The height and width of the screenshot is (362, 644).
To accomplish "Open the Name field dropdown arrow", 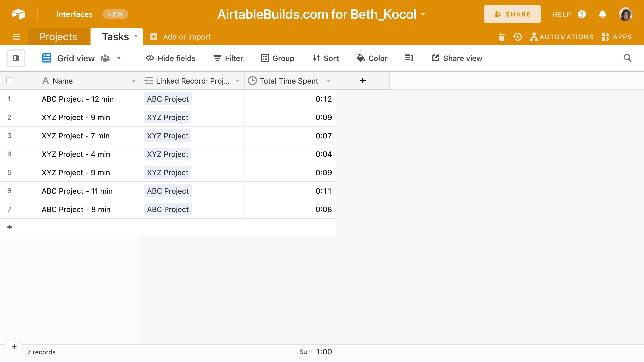I will point(134,81).
